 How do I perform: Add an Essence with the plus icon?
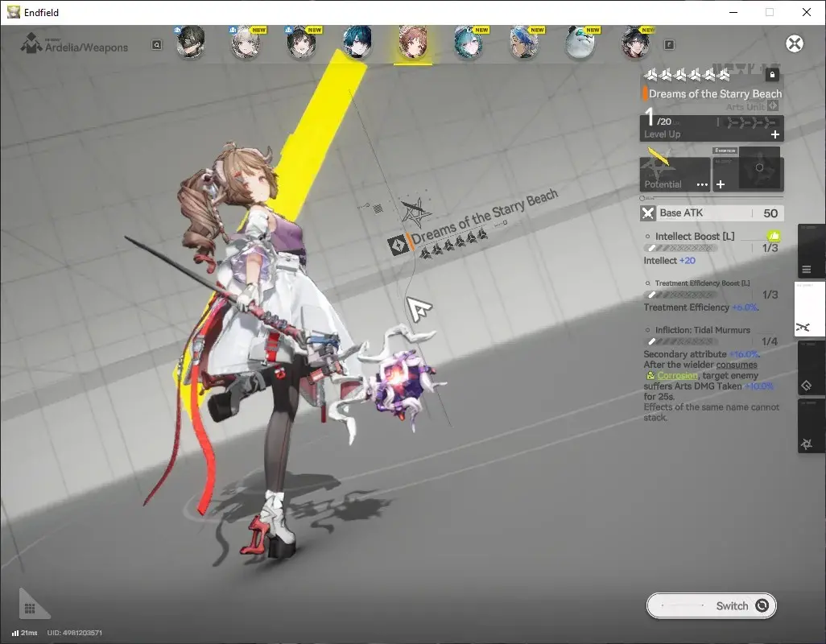click(721, 184)
